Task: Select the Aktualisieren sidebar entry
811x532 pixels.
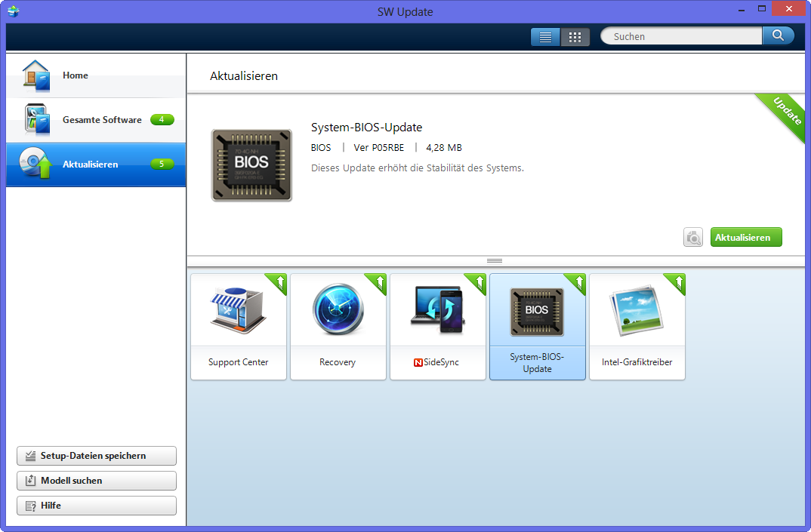Action: (96, 165)
